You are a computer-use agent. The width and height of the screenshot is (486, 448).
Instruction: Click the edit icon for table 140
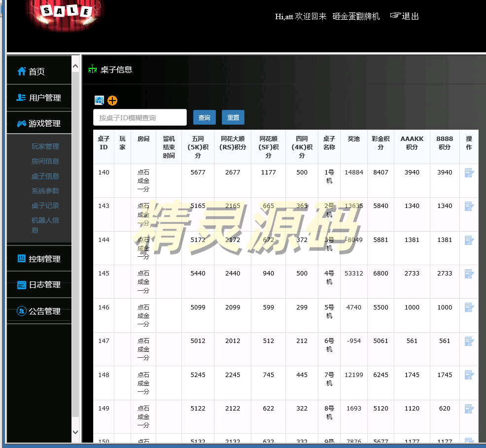[469, 173]
